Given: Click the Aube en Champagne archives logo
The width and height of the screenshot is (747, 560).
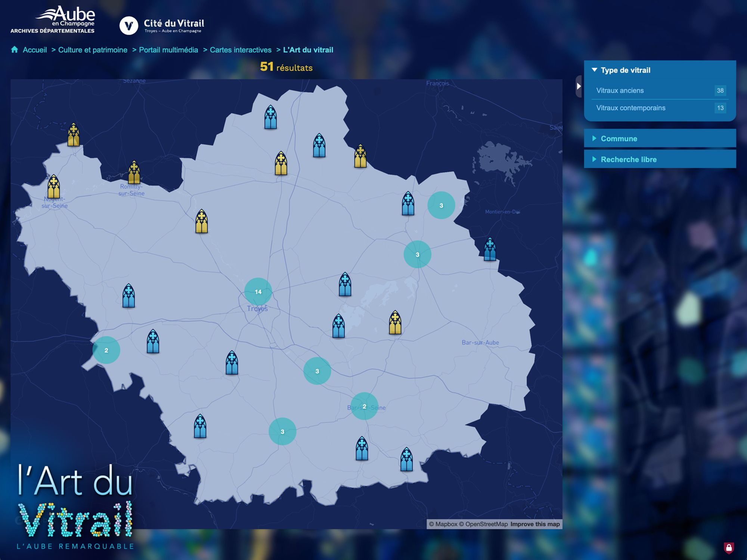Looking at the screenshot, I should (53, 20).
